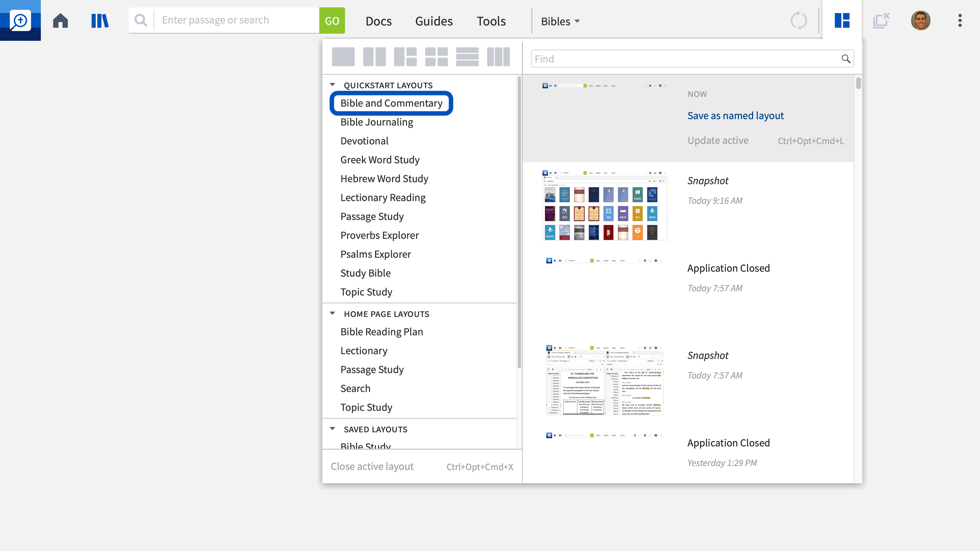
Task: Open the Bibles dropdown
Action: (560, 21)
